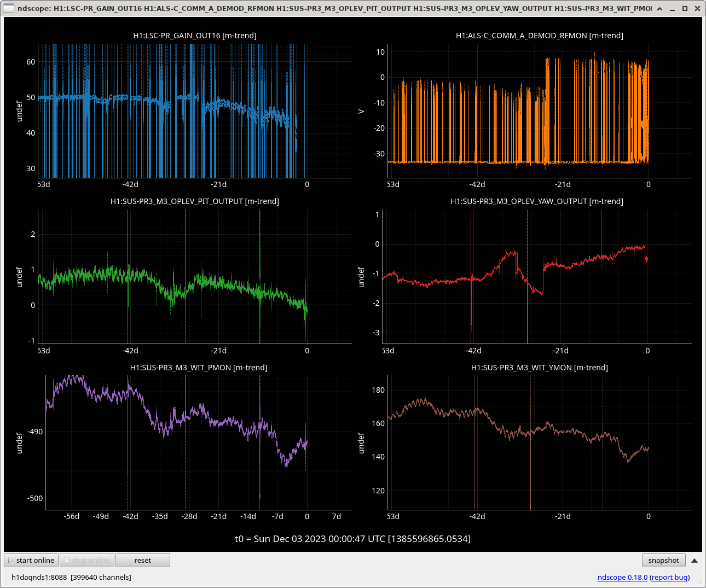Viewport: 706px width, 588px height.
Task: Click the 60 y-axis tick on PR_GAIN plot
Action: [x=31, y=62]
